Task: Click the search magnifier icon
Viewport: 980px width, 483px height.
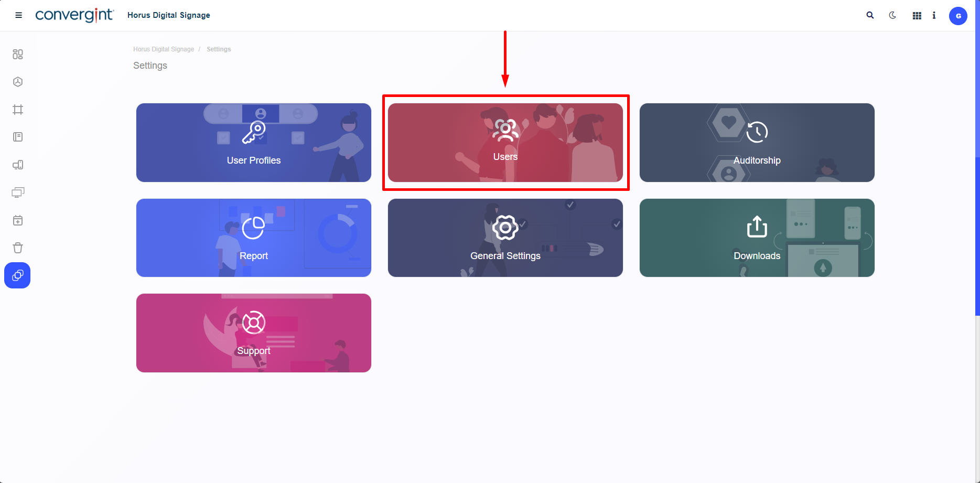Action: pyautogui.click(x=870, y=15)
